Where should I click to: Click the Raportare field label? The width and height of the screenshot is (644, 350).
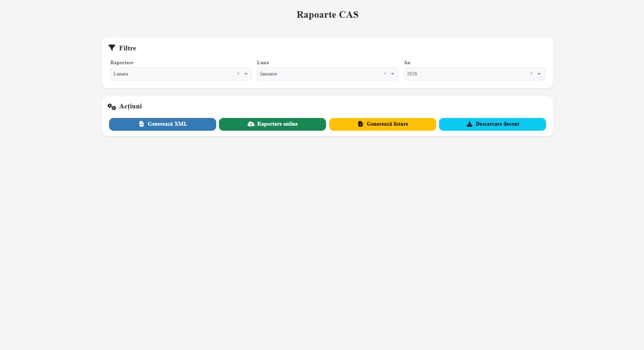click(122, 62)
